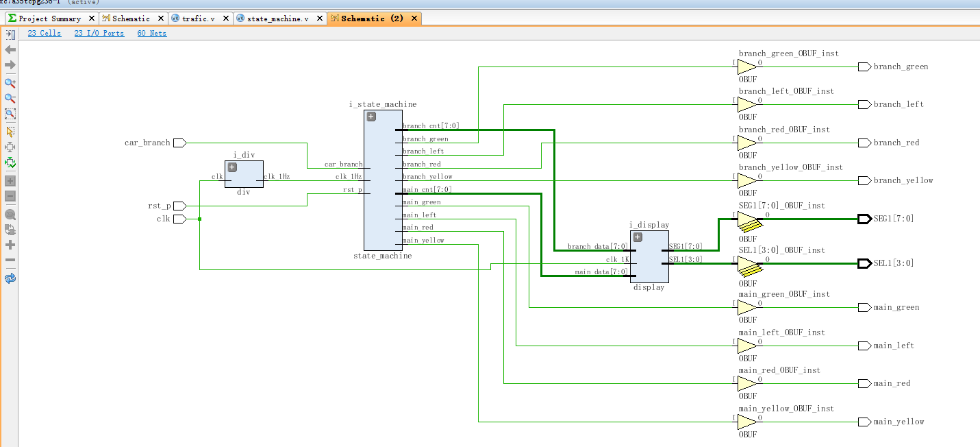Click the main_data[7:0] pin on display
Image resolution: width=980 pixels, height=447 pixels.
601,272
